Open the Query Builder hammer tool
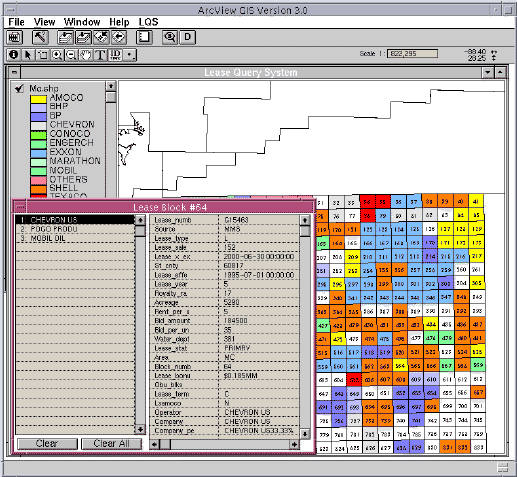Image resolution: width=517 pixels, height=477 pixels. [40, 37]
